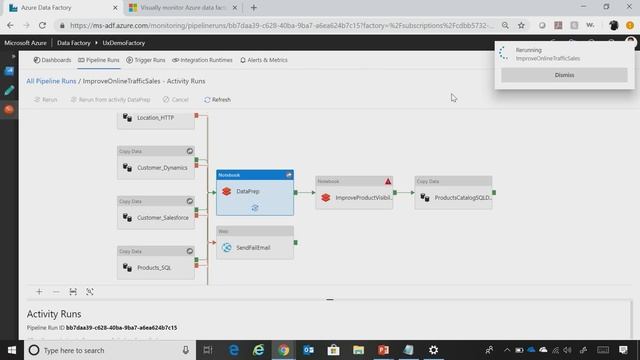This screenshot has height=360, width=640.
Task: Click the Microsoft Azure header label
Action: tap(25, 43)
